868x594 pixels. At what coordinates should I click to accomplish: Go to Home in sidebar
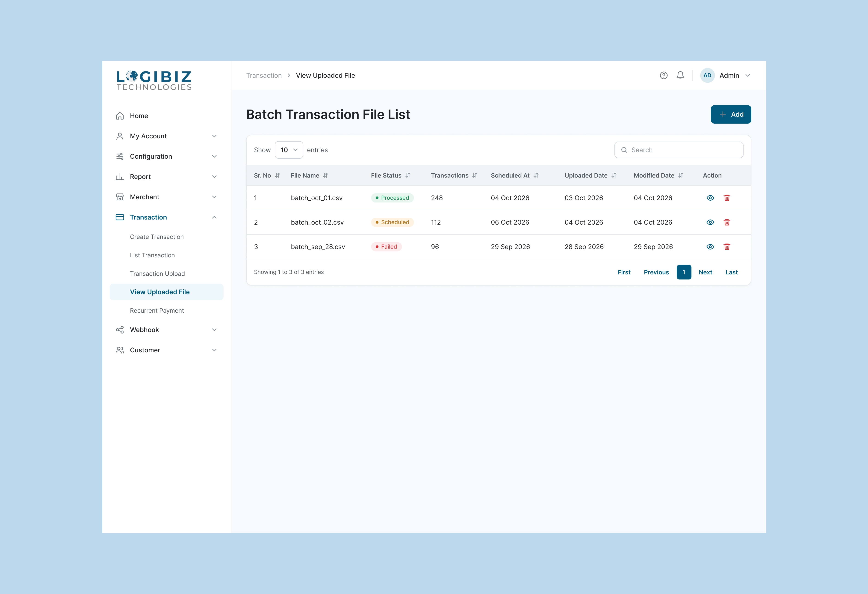coord(167,116)
